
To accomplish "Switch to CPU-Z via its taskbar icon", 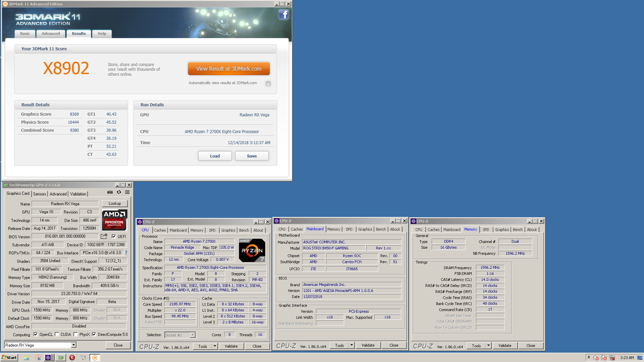I will 48,358.
